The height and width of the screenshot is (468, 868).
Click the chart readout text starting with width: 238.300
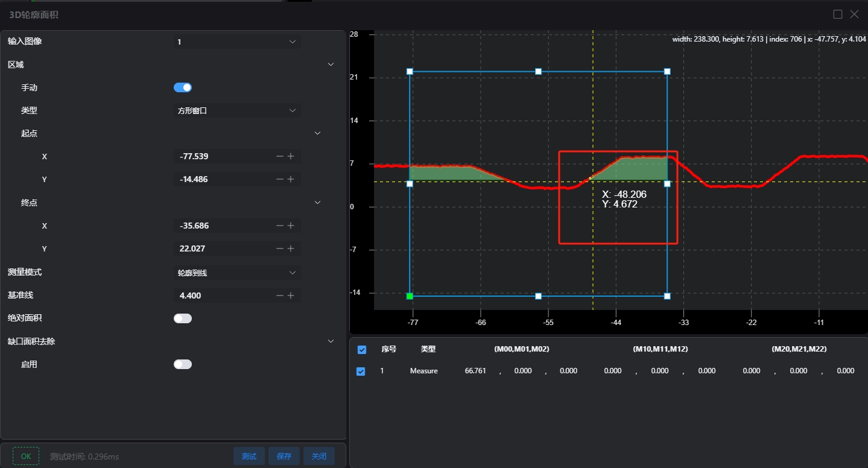tap(769, 39)
